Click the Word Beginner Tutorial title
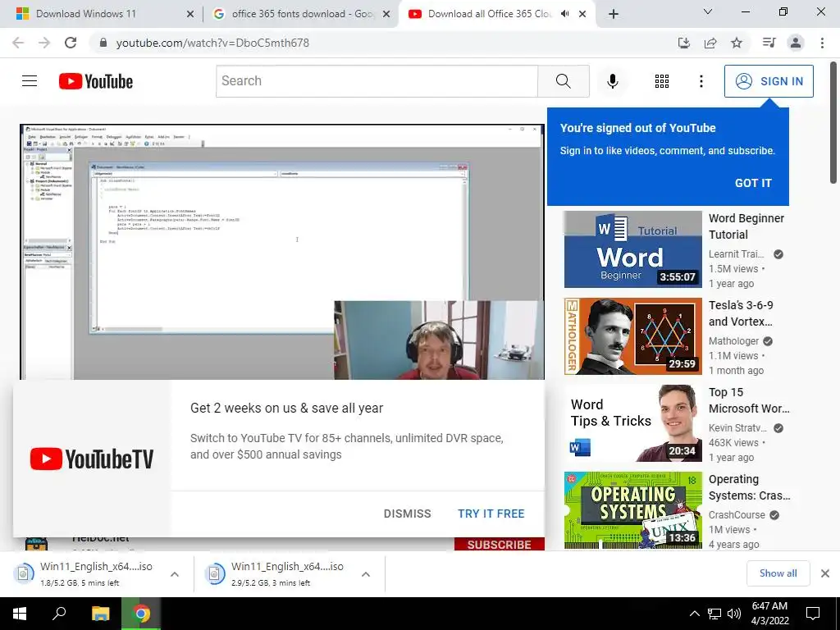This screenshot has width=840, height=630. 746,226
